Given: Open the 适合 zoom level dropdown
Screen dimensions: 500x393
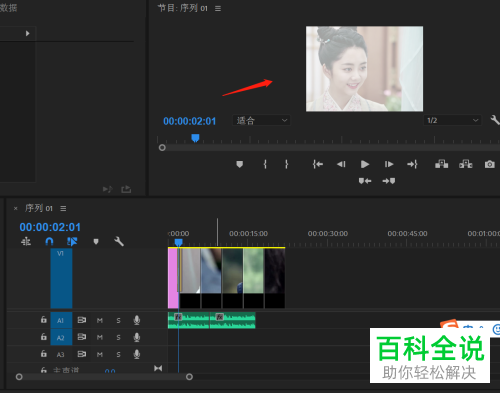Looking at the screenshot, I should (x=261, y=120).
